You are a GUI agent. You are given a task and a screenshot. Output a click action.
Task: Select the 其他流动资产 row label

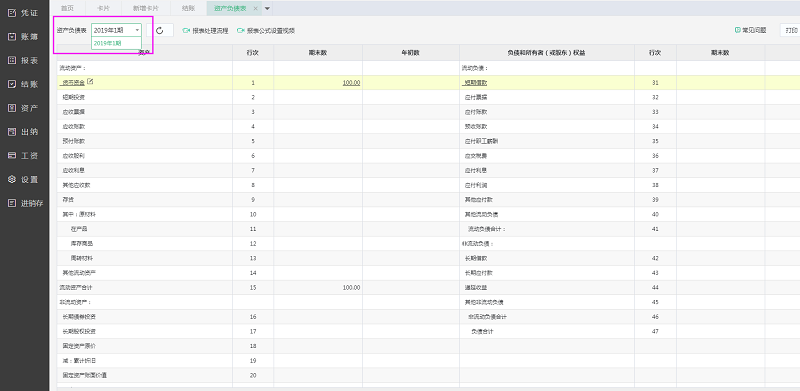tap(79, 273)
